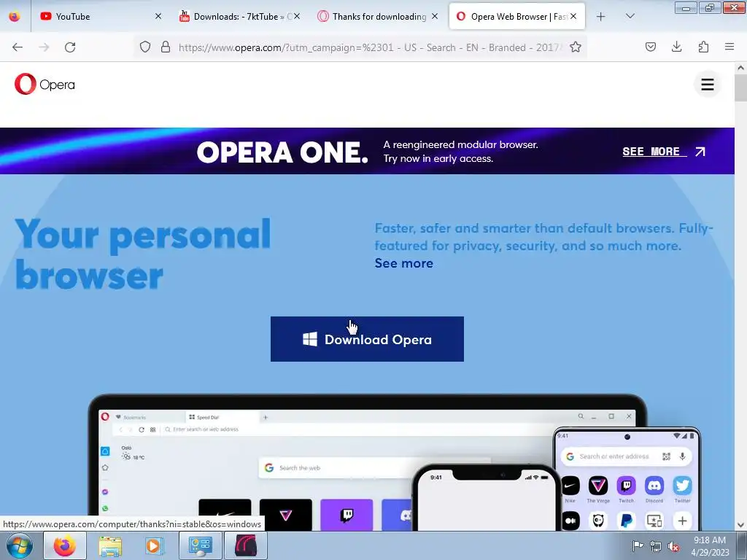Close the Downloads 7ktTube tab
The image size is (747, 560).
pos(297,17)
